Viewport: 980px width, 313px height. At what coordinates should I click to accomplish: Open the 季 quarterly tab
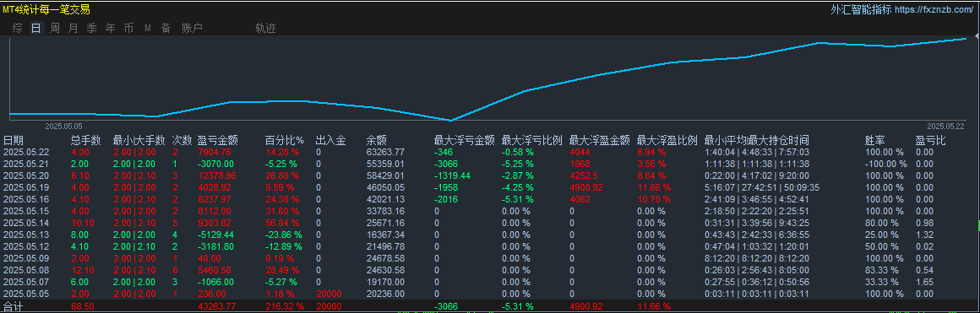click(x=92, y=28)
